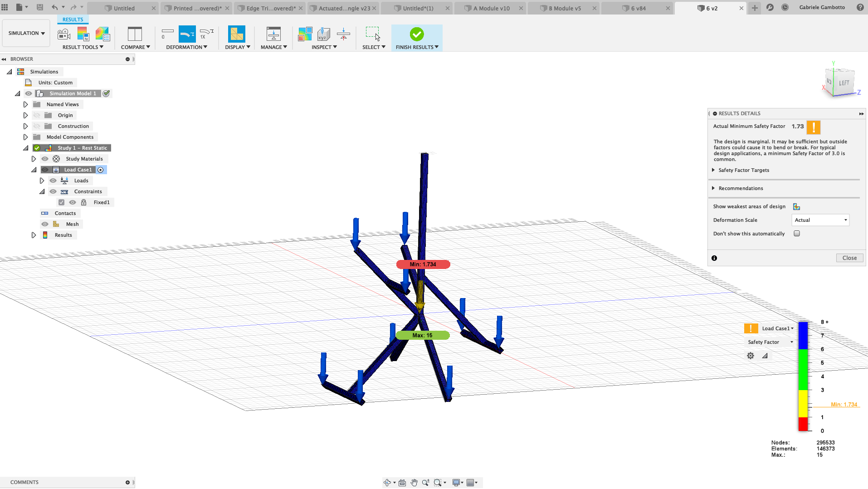
Task: Open the Deformation Scale dropdown showing Actual
Action: (x=820, y=220)
